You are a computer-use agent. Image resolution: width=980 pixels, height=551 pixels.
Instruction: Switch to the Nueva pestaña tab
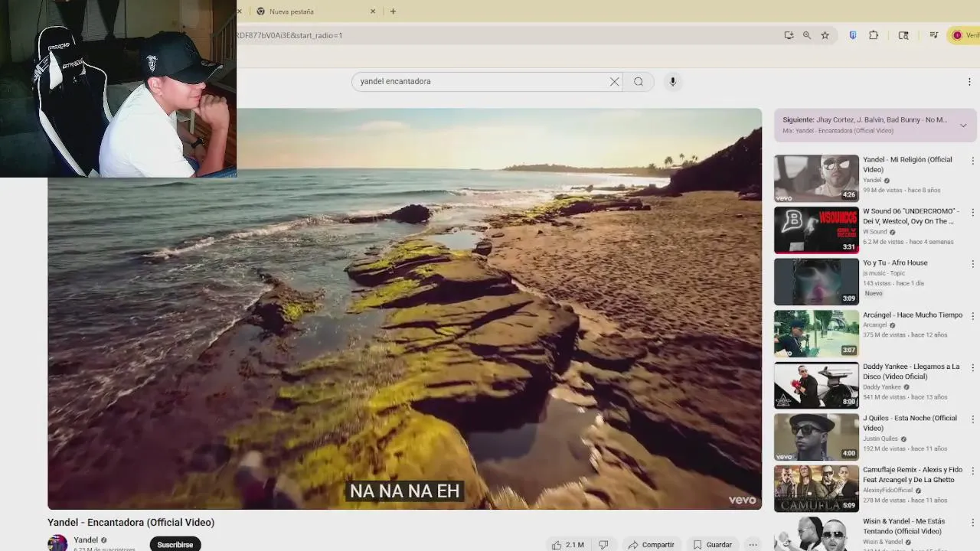point(314,11)
